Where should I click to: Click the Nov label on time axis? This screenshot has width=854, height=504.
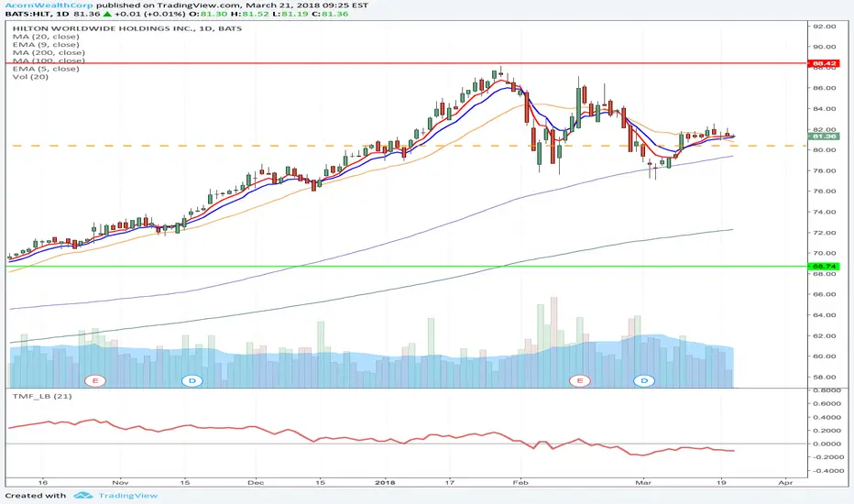pyautogui.click(x=120, y=482)
